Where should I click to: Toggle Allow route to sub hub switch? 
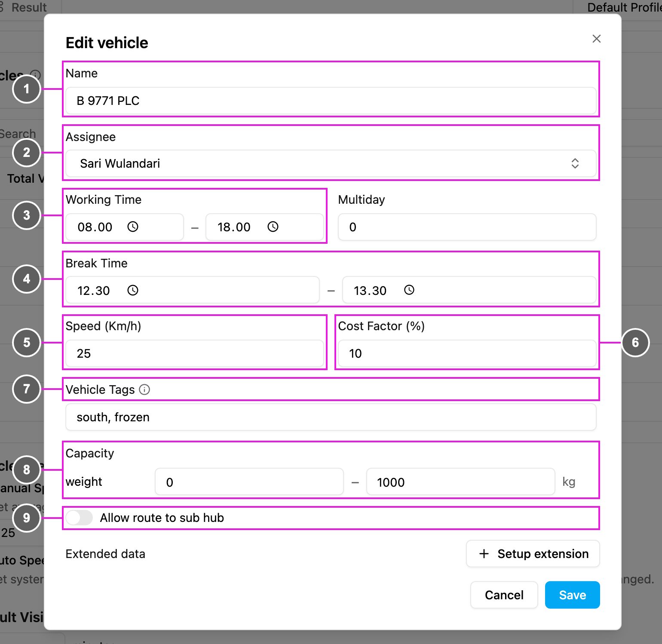(x=80, y=518)
